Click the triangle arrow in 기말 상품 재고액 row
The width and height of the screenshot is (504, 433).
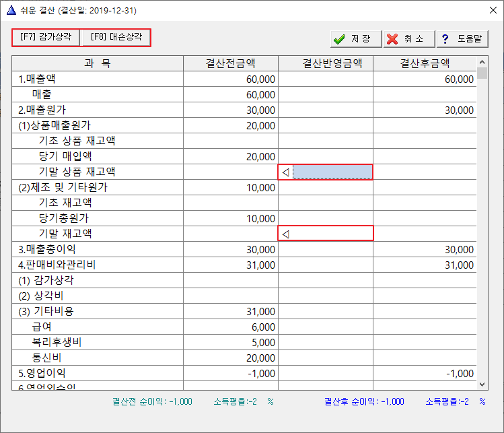tap(286, 172)
